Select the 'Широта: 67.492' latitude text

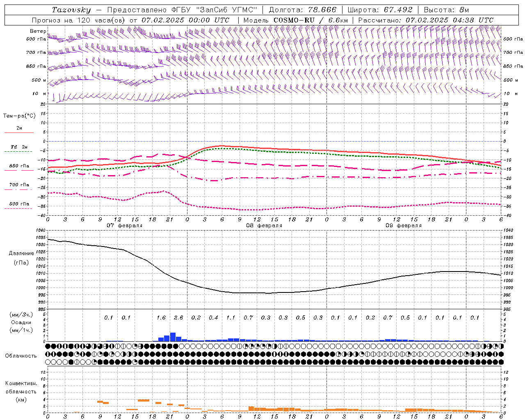(x=380, y=10)
